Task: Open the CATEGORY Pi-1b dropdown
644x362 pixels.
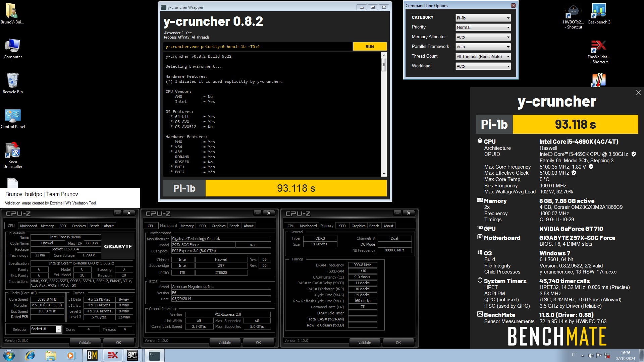Action: click(483, 18)
